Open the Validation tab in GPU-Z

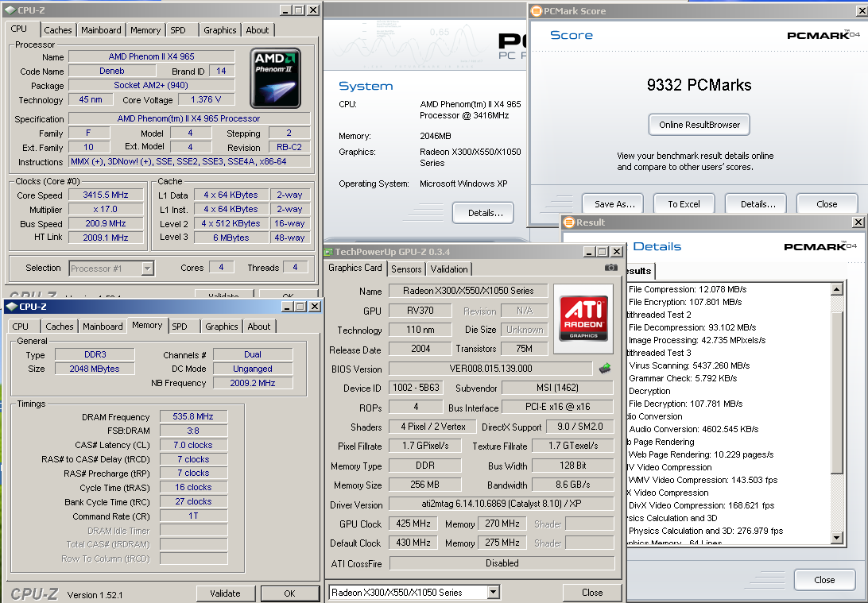coord(449,269)
